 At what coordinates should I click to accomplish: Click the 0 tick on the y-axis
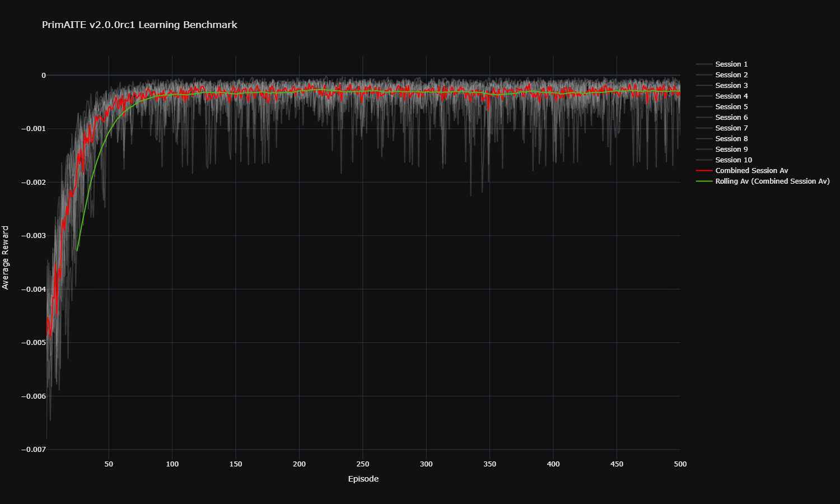44,76
